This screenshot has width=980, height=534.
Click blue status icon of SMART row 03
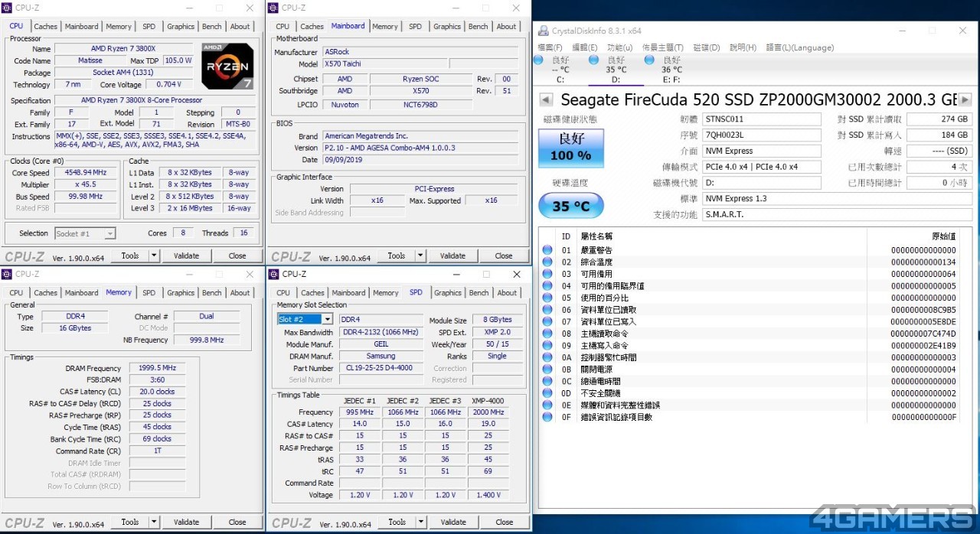pyautogui.click(x=547, y=274)
